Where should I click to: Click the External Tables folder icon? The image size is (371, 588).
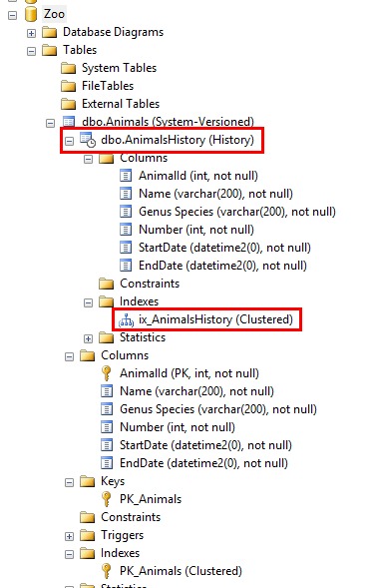coord(68,104)
